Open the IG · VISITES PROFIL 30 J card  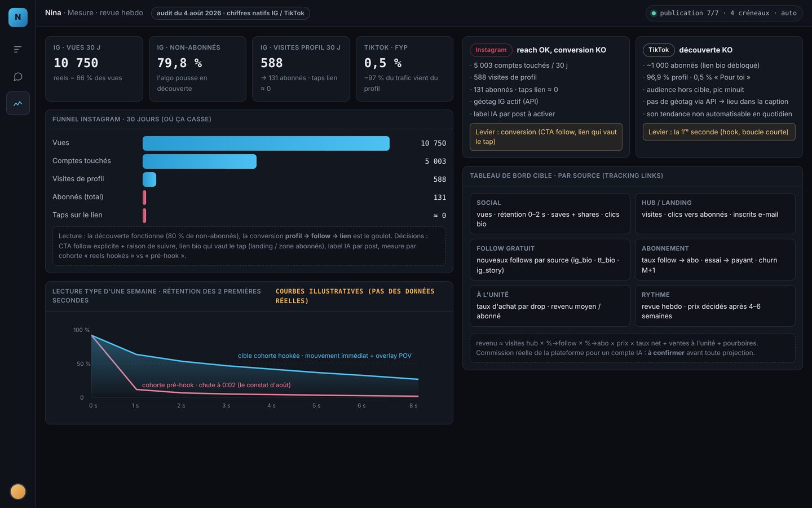(301, 69)
